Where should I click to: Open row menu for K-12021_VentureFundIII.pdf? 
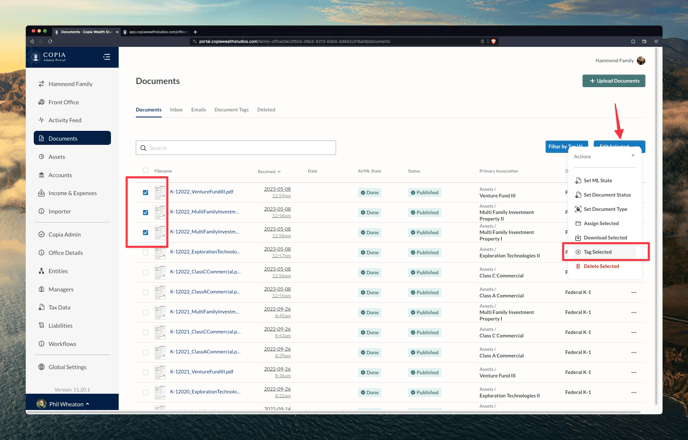634,372
